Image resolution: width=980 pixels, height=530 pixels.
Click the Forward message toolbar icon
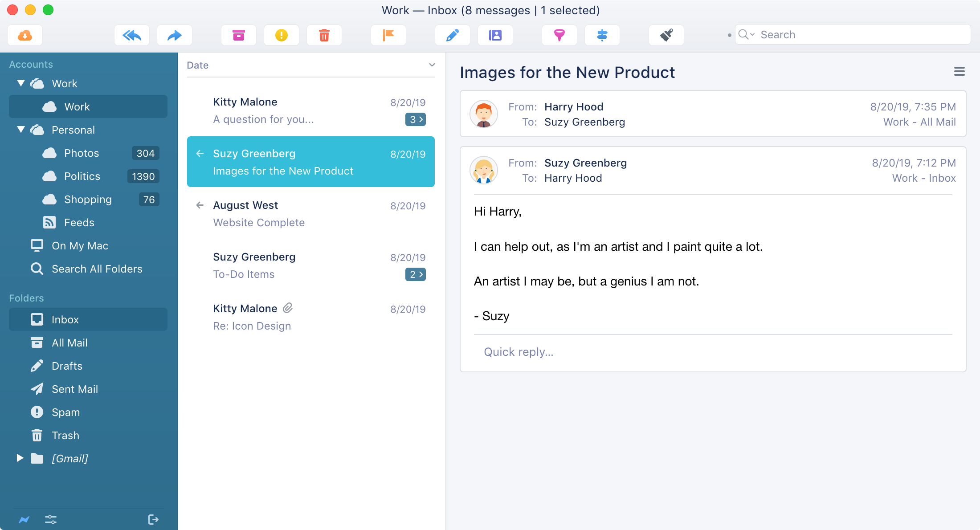point(174,34)
